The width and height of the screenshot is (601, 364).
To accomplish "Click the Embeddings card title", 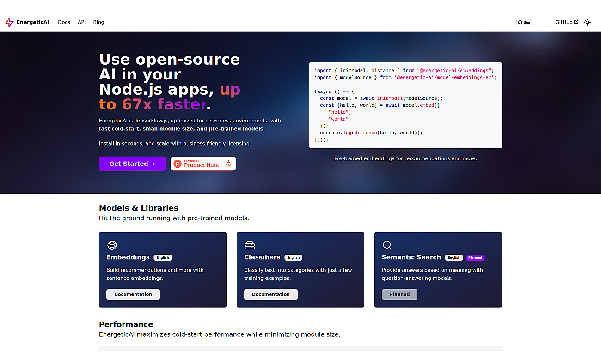I will [x=128, y=257].
